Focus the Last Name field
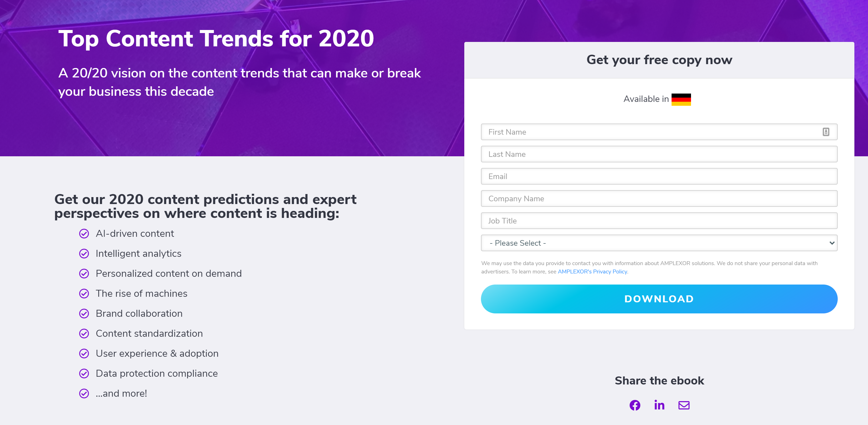 (x=659, y=154)
